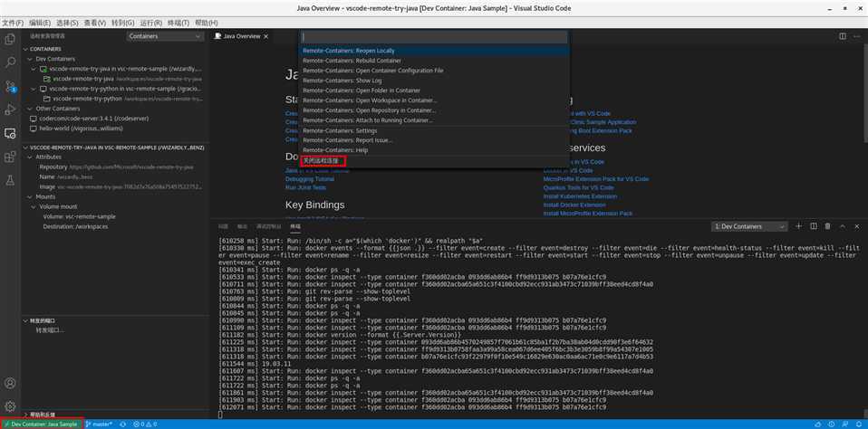The image size is (868, 429).
Task: Collapse the Attributes tree node
Action: click(x=115, y=157)
